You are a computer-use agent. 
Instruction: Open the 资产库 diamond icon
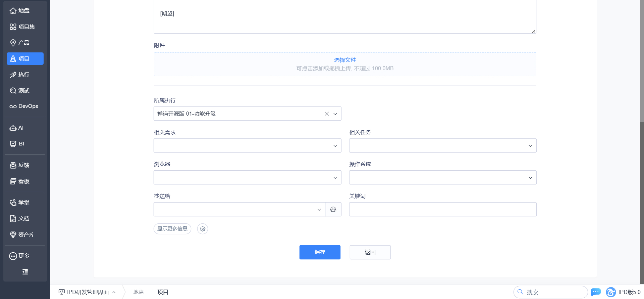click(13, 235)
